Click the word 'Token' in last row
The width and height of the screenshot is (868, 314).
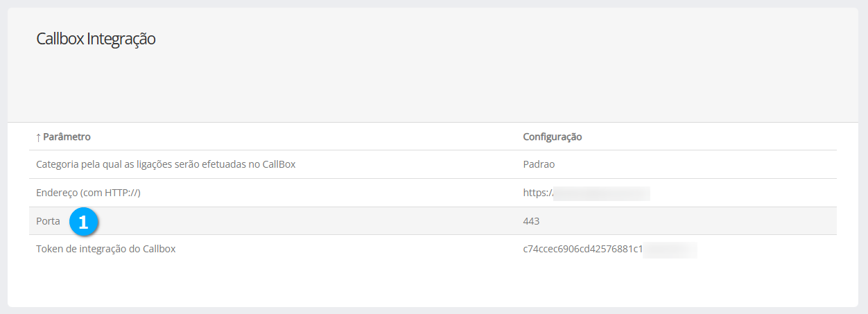(x=49, y=249)
